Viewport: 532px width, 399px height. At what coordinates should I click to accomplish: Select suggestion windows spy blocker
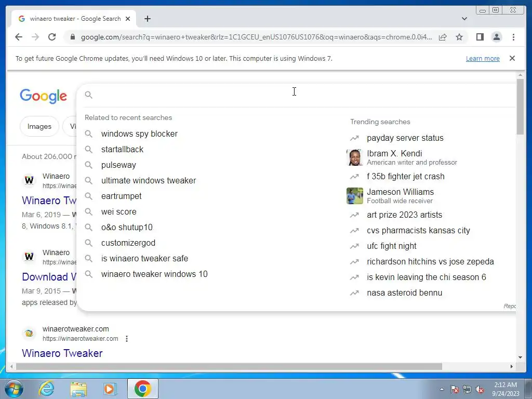[139, 134]
